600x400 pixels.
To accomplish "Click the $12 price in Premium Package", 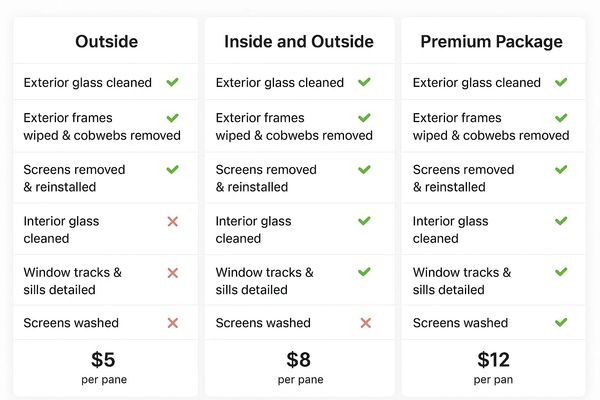I will [494, 361].
